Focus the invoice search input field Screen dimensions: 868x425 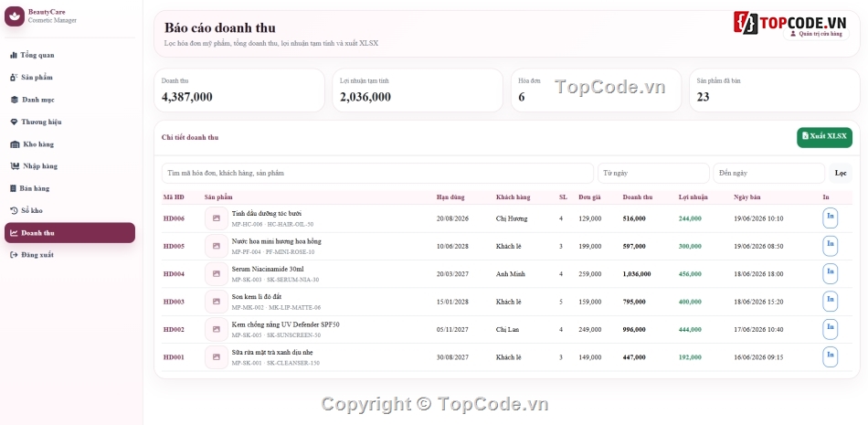377,174
